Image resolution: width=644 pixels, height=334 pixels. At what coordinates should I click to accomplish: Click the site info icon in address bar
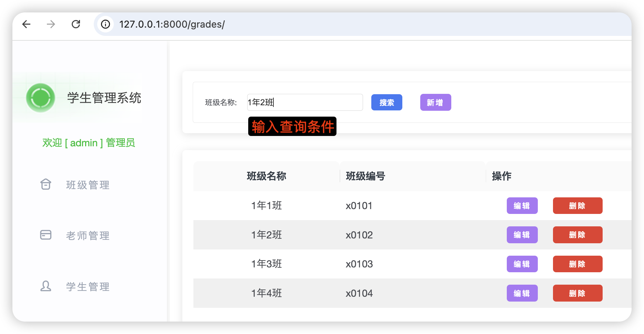[x=105, y=24]
